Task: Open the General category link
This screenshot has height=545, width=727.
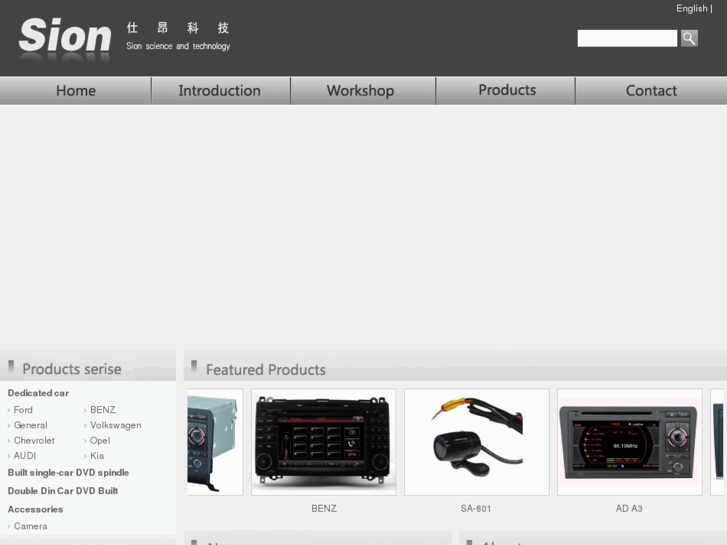Action: [x=31, y=425]
